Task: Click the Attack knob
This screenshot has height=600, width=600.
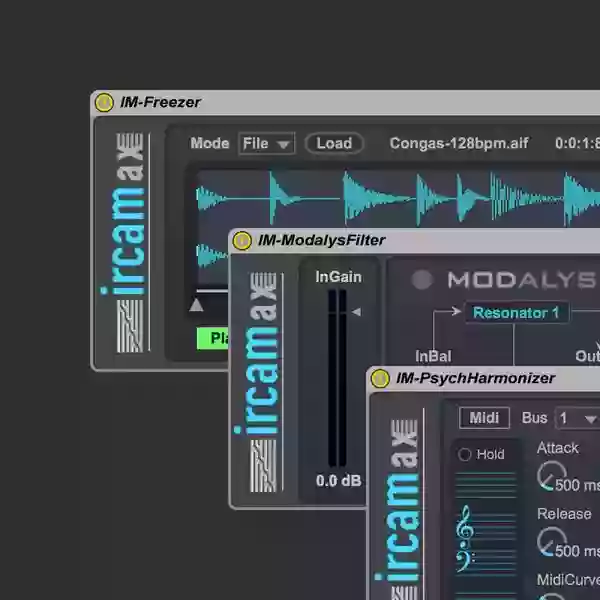Action: [548, 476]
